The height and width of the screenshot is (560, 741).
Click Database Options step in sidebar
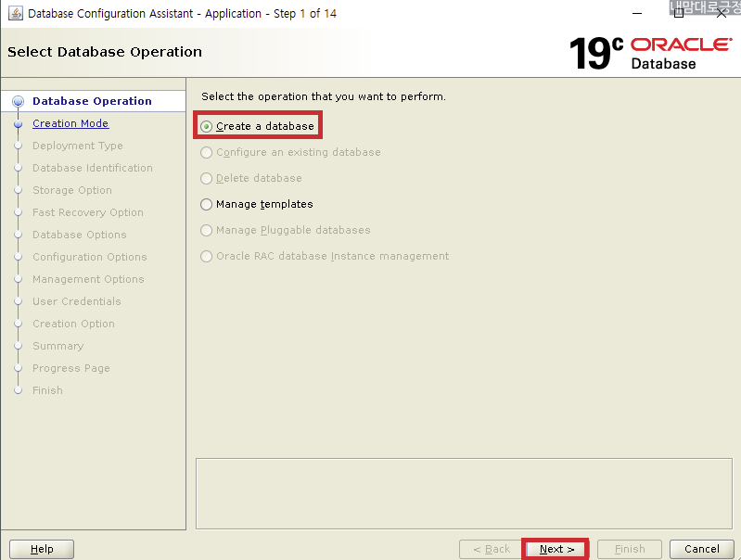(80, 235)
